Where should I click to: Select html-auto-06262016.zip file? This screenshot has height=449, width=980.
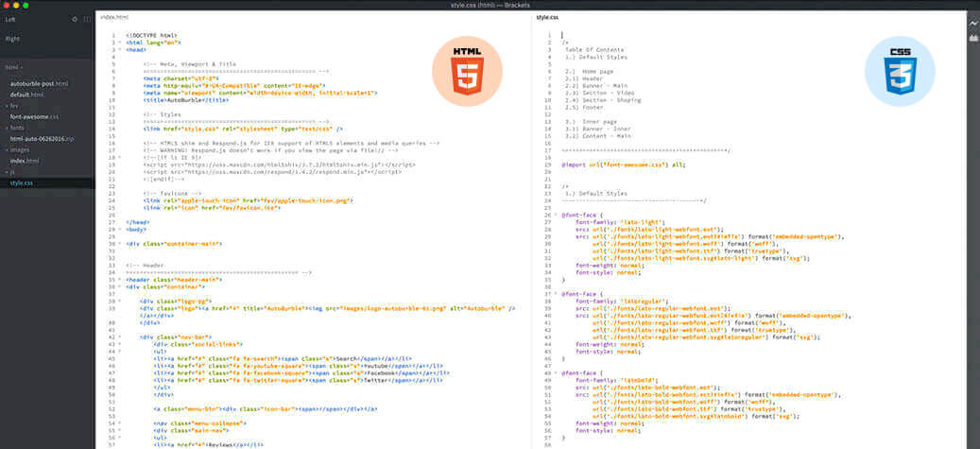42,138
